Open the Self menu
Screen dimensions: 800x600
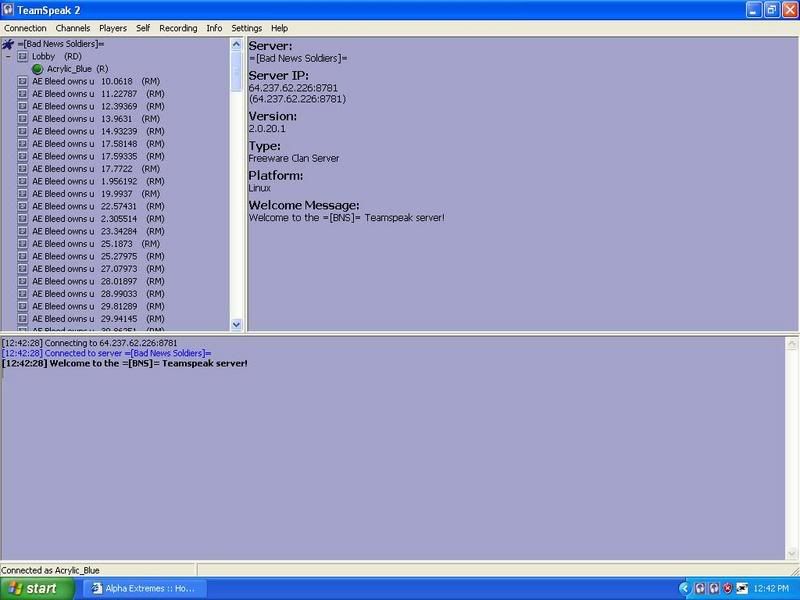click(x=143, y=28)
